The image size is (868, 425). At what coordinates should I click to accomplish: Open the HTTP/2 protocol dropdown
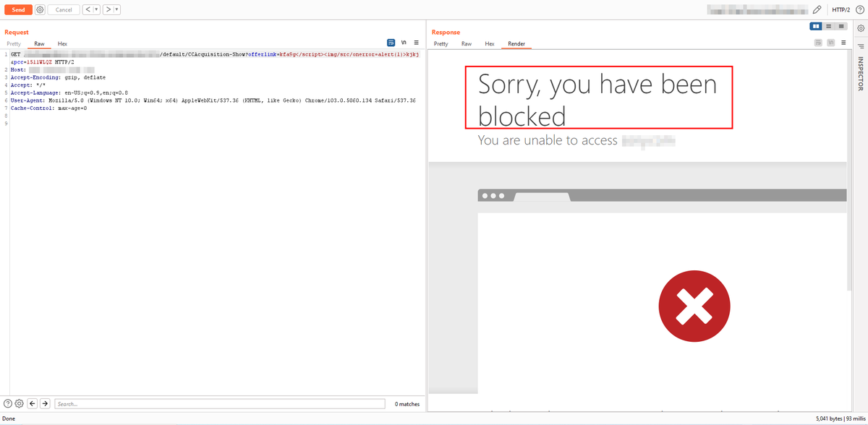click(x=841, y=9)
